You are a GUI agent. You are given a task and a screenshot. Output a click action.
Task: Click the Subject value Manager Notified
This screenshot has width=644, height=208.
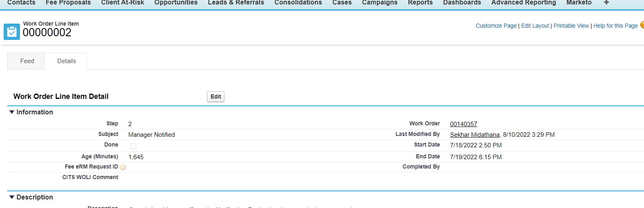point(152,135)
